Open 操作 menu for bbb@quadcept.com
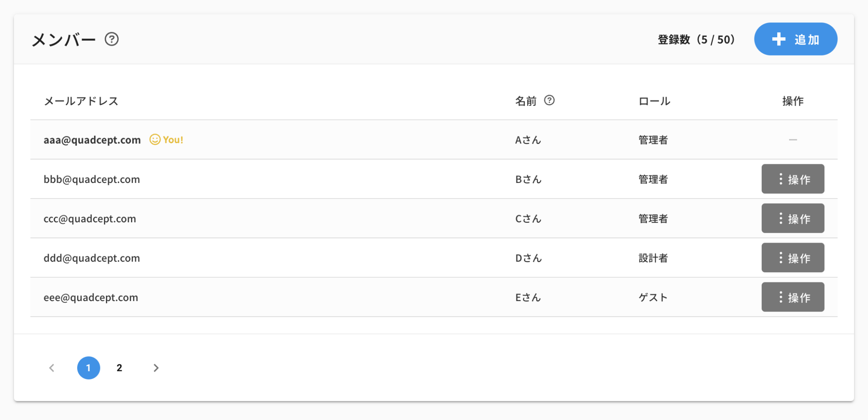This screenshot has height=420, width=868. pos(793,179)
